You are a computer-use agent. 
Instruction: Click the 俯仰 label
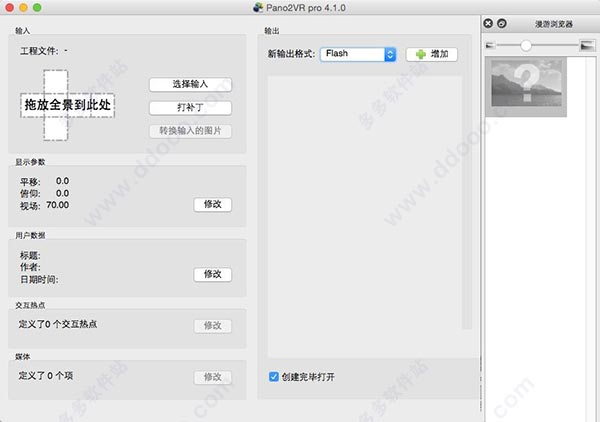pyautogui.click(x=30, y=194)
